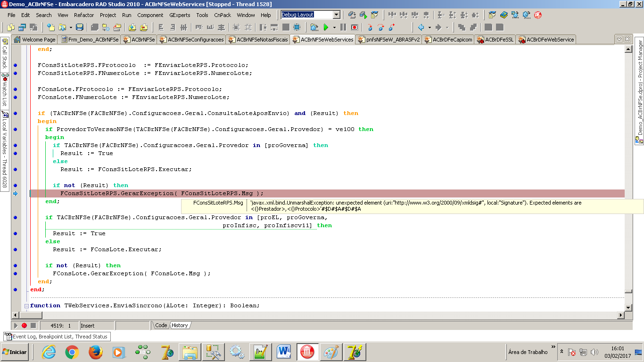Open the Firefox taskbar icon
Viewport: 644px width, 362px height.
[x=96, y=352]
